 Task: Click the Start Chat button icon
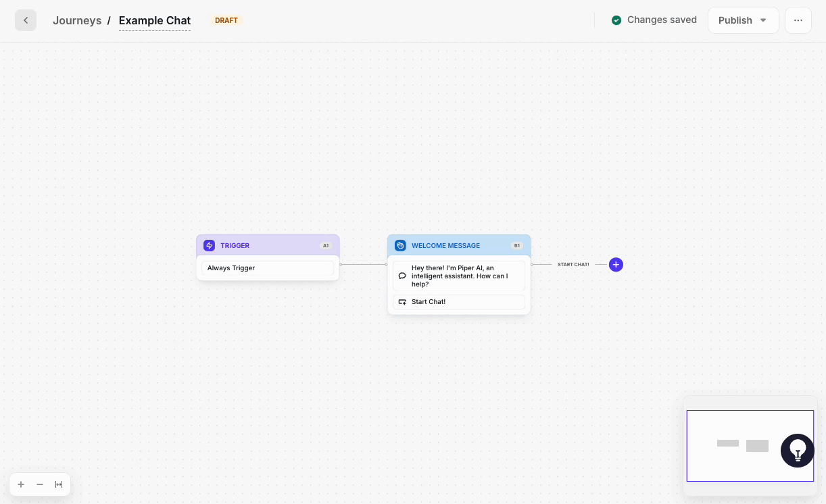402,302
